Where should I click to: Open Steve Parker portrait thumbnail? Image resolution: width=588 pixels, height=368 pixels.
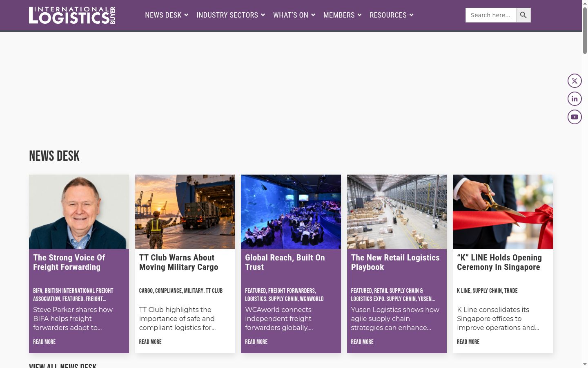pyautogui.click(x=79, y=212)
